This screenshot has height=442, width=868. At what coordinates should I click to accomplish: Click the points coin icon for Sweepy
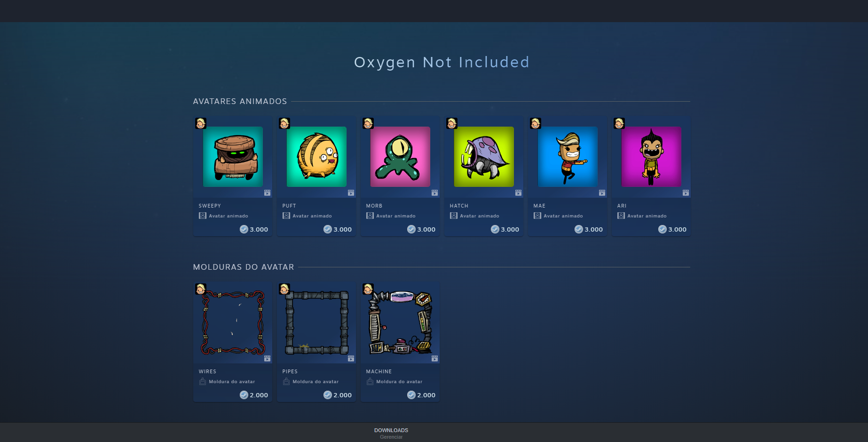tap(244, 229)
